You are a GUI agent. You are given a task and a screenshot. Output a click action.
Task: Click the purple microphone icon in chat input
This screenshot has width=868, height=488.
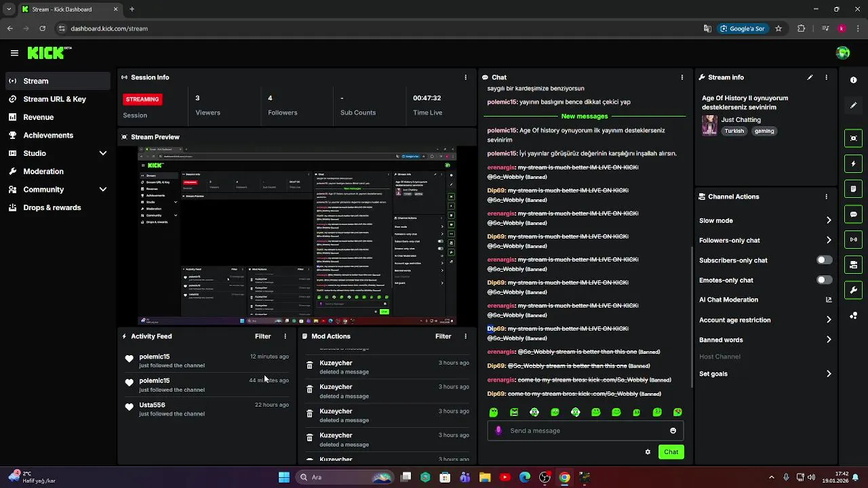[499, 430]
